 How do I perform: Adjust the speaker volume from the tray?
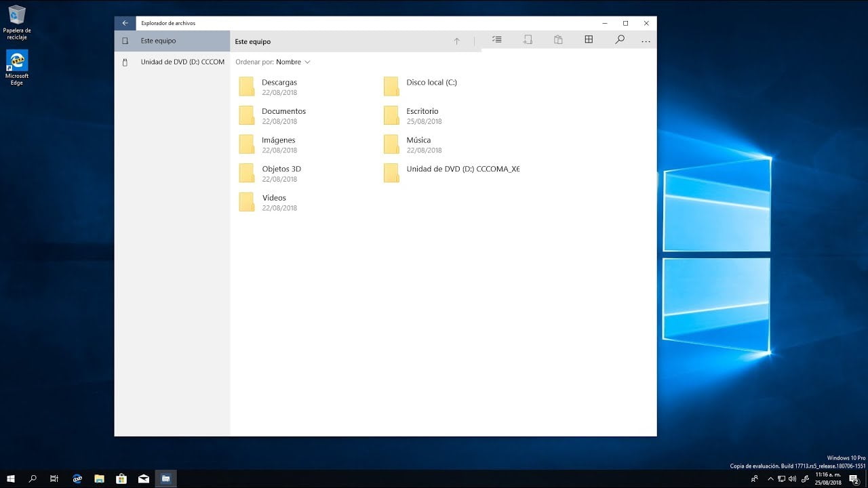(793, 479)
